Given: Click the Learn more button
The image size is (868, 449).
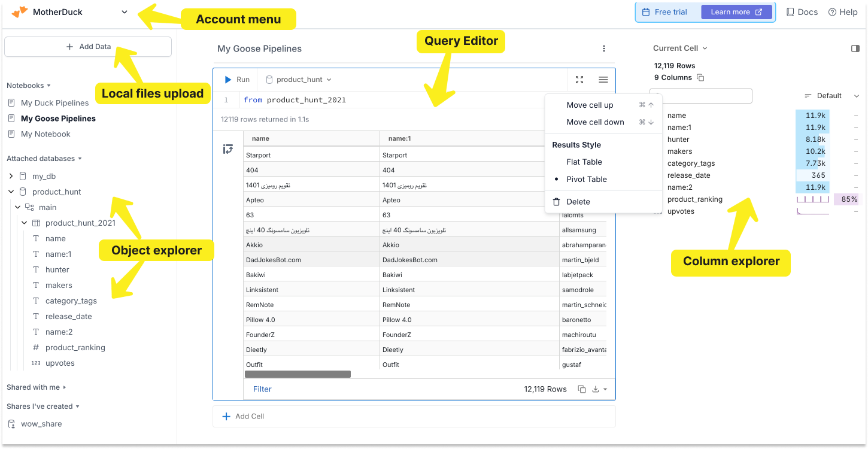Looking at the screenshot, I should 736,12.
